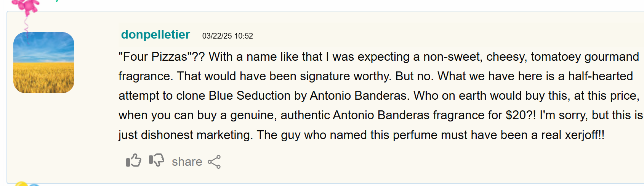Click the pink balloon decoration

(x=26, y=6)
